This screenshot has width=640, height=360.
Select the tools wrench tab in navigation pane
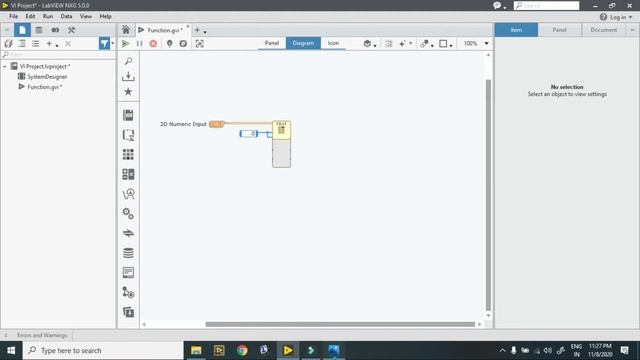(71, 30)
